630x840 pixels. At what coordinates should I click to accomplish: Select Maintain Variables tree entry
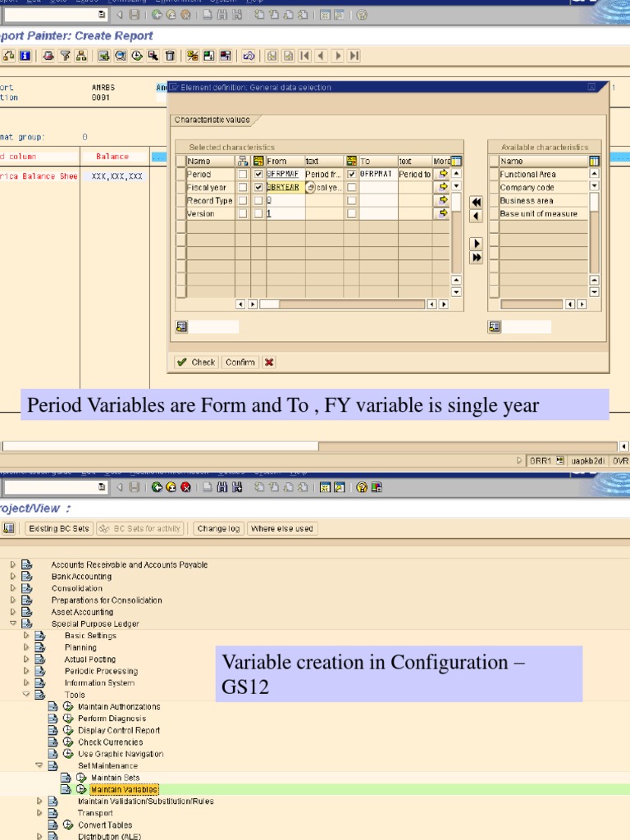[124, 789]
